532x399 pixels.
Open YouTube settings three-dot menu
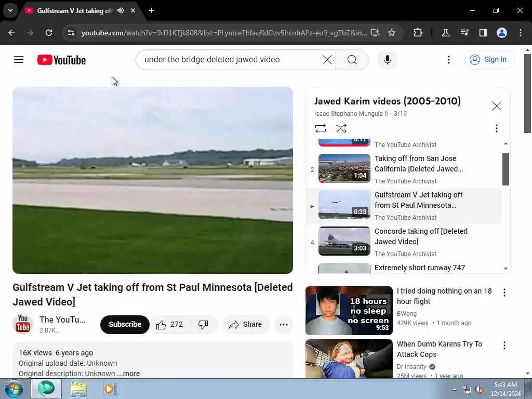pyautogui.click(x=448, y=60)
